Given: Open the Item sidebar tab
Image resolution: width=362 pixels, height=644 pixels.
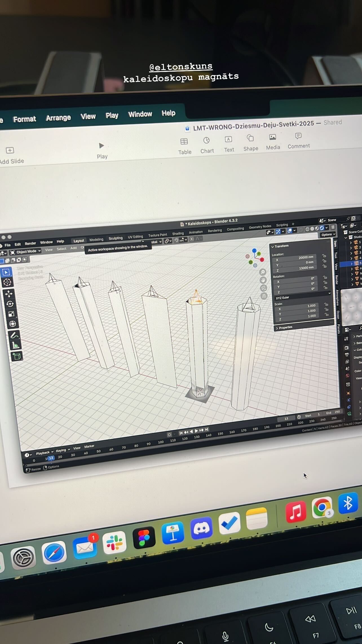Looking at the screenshot, I should pyautogui.click(x=335, y=244).
